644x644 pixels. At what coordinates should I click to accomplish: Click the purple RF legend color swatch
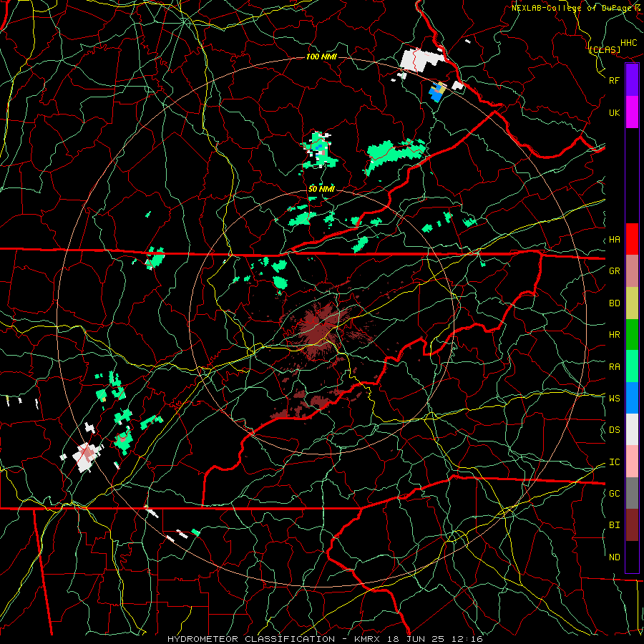pyautogui.click(x=632, y=80)
